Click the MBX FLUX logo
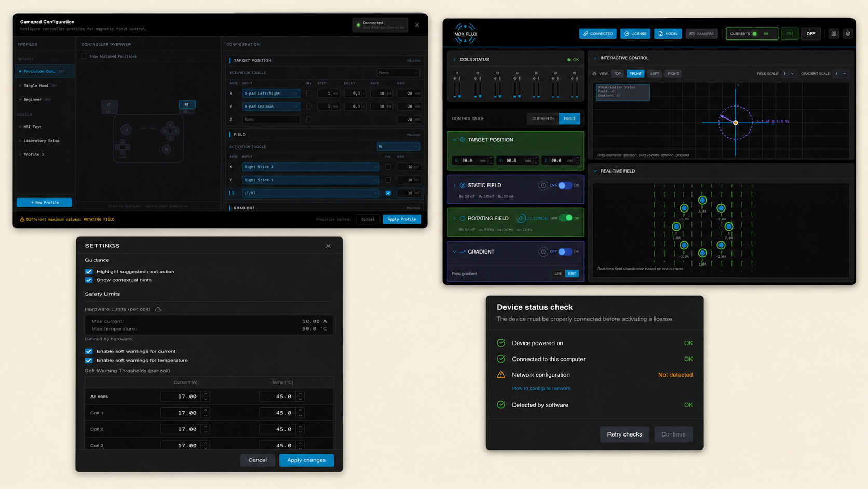The width and height of the screenshot is (868, 489). 466,33
